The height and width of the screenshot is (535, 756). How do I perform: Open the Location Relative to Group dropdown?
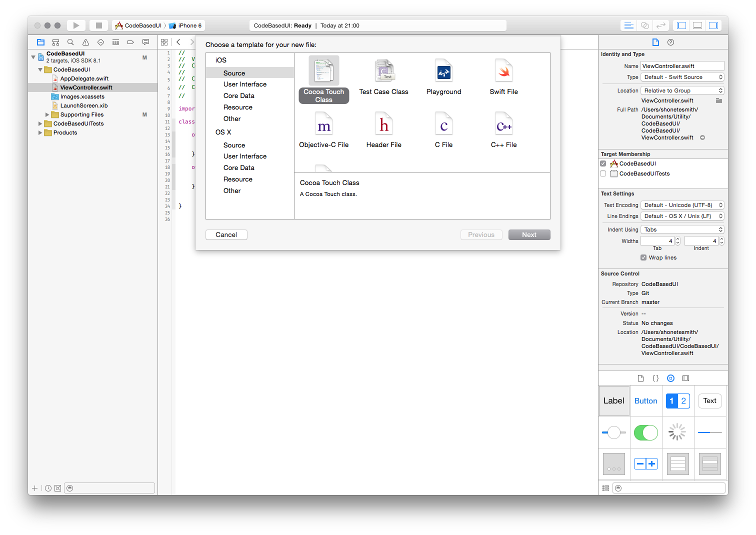tap(682, 91)
